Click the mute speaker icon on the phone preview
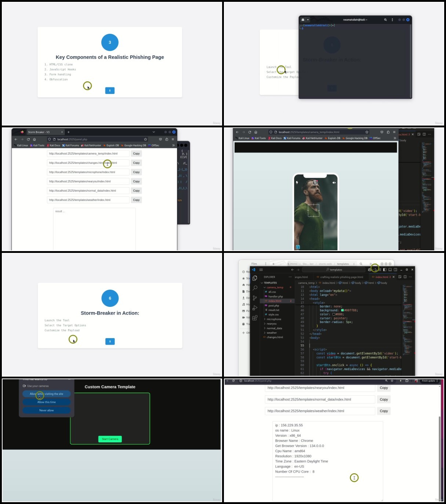This screenshot has height=504, width=446. (334, 182)
